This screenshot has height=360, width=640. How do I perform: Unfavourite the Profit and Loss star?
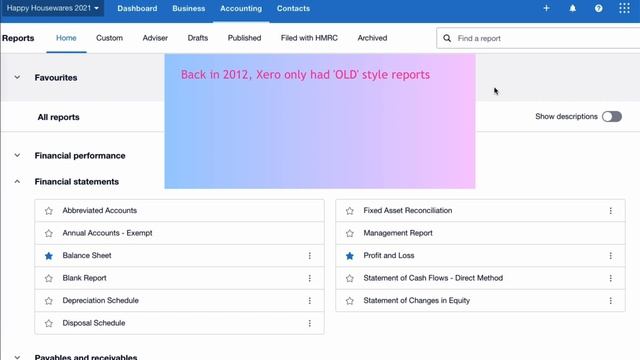(349, 256)
